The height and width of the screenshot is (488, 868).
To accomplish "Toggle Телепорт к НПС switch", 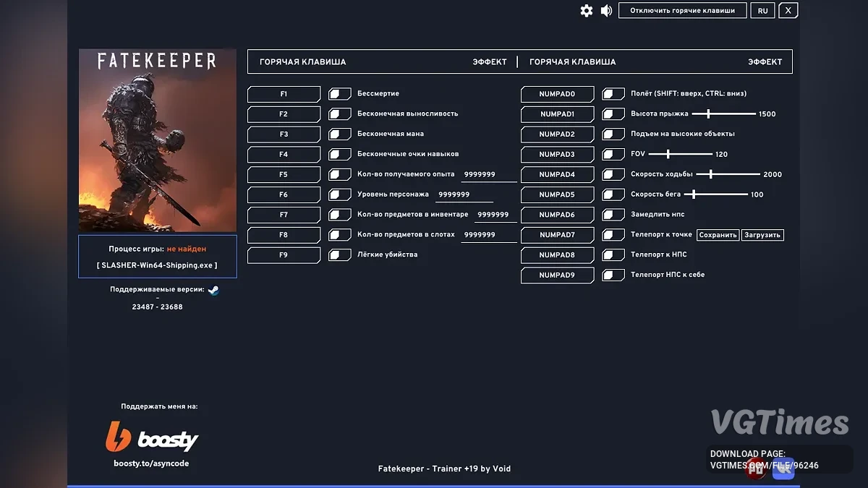I will pyautogui.click(x=613, y=255).
